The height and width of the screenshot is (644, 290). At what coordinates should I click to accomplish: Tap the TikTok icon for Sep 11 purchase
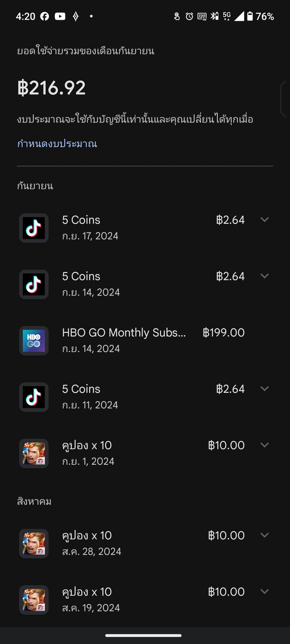34,397
